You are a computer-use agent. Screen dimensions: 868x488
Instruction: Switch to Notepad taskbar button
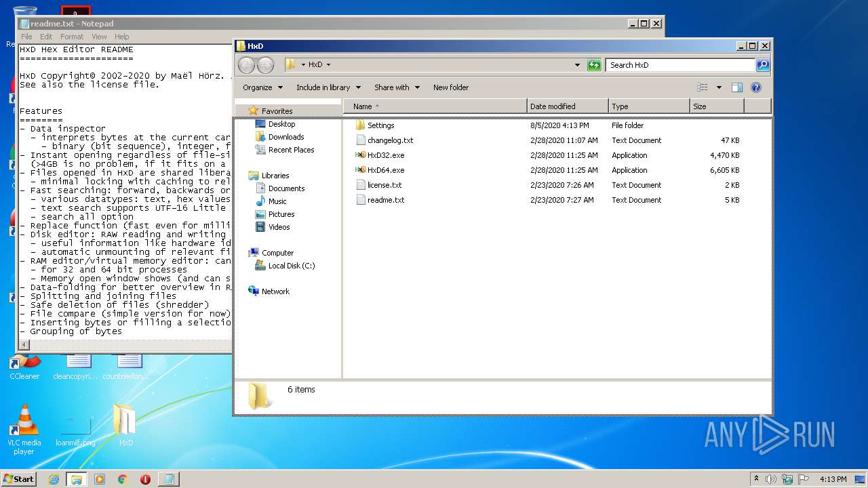click(x=168, y=479)
